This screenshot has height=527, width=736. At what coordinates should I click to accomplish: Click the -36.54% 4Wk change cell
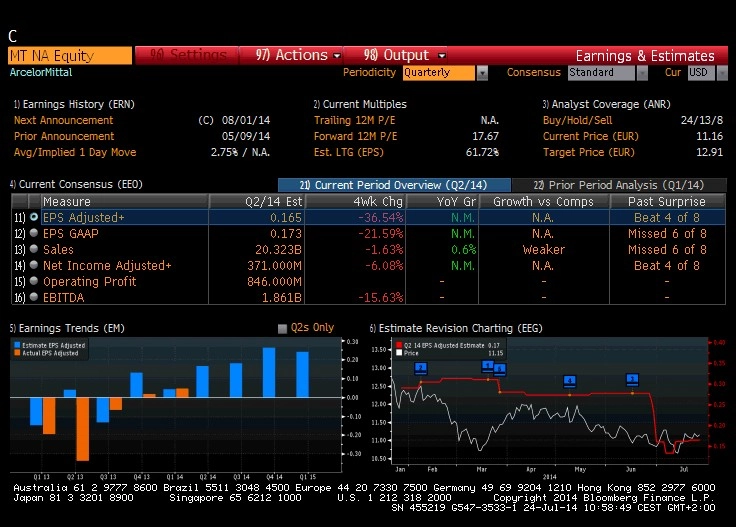(380, 218)
